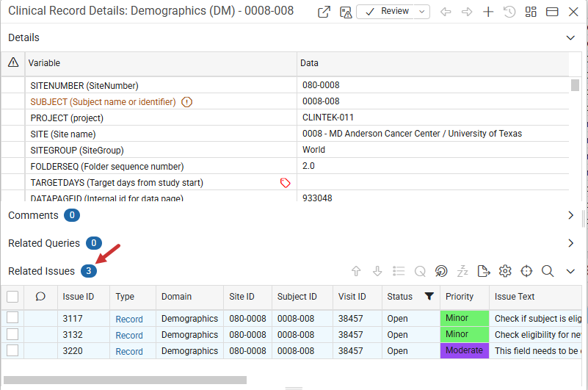588x390 pixels.
Task: Check the box for issue 3220
Action: tap(12, 350)
